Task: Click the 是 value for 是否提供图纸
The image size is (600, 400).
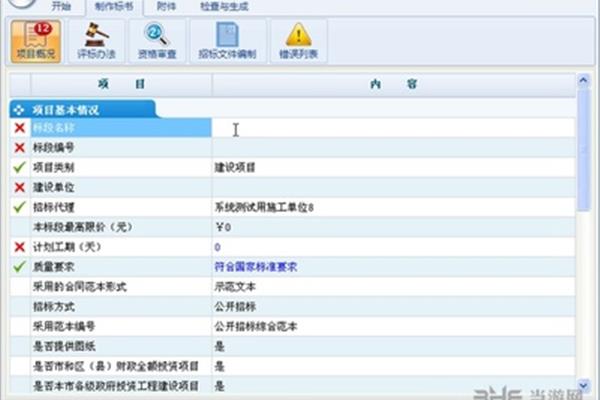Action: 219,346
